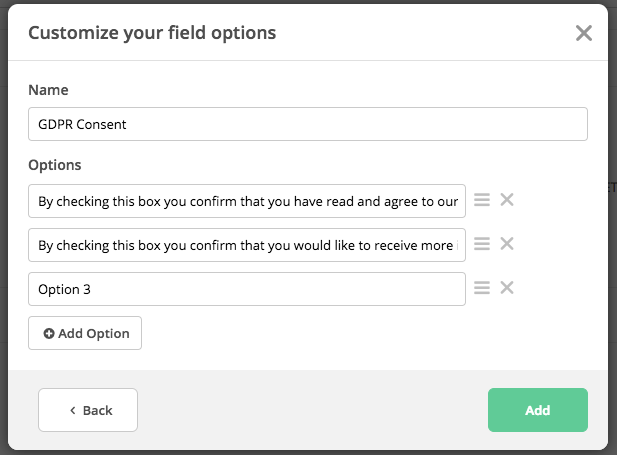Click the reorder handle of second option
617x455 pixels.
click(482, 244)
